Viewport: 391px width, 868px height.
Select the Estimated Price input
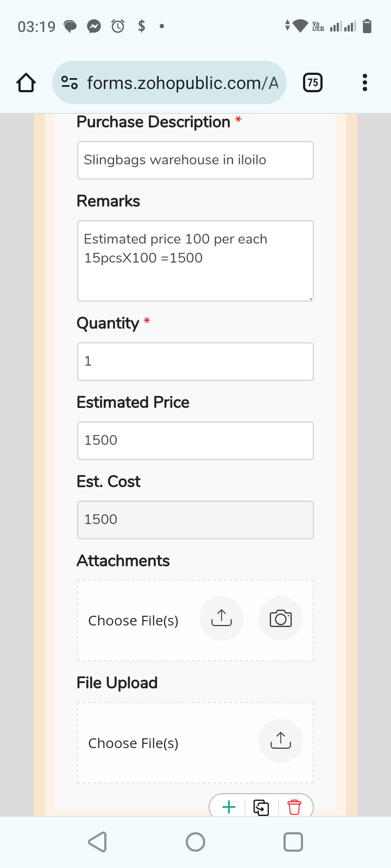[x=195, y=441]
